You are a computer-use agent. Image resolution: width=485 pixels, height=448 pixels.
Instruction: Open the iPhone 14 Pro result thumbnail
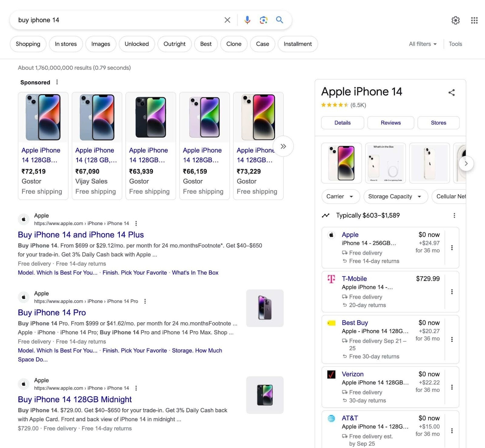(x=265, y=308)
